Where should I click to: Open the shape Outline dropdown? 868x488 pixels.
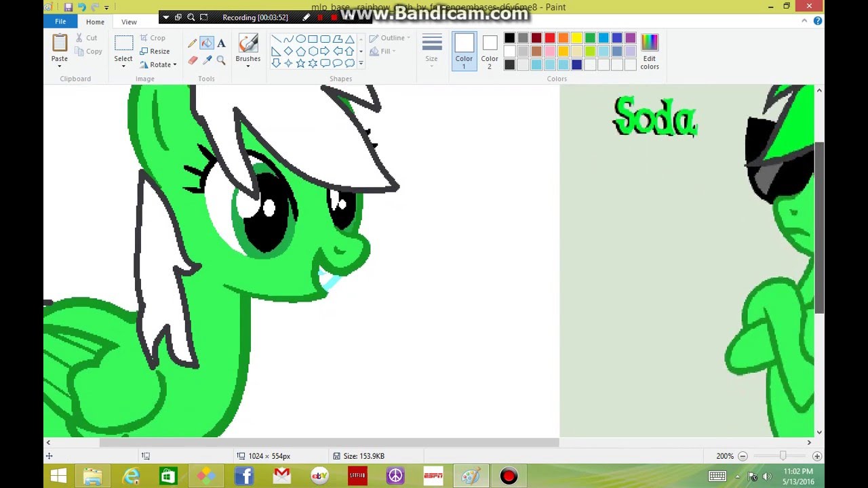pos(390,38)
